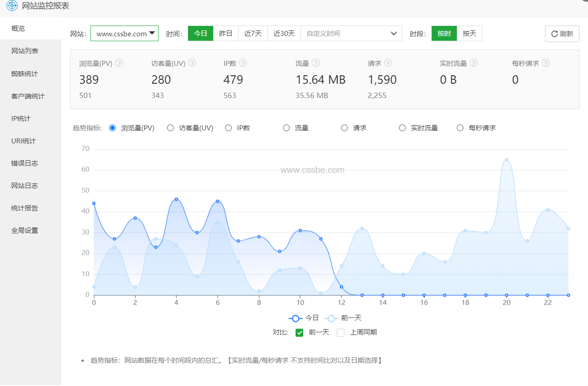Open 错误日志 sidebar tab

(x=30, y=163)
